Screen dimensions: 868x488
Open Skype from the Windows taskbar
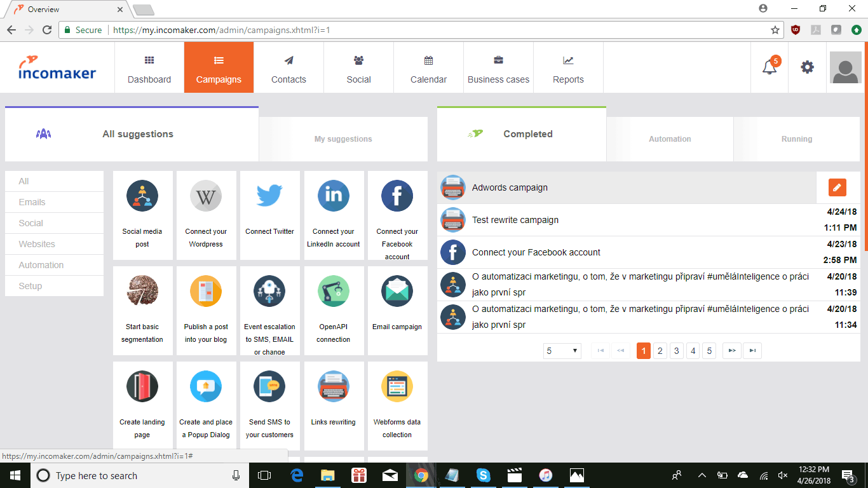tap(484, 475)
